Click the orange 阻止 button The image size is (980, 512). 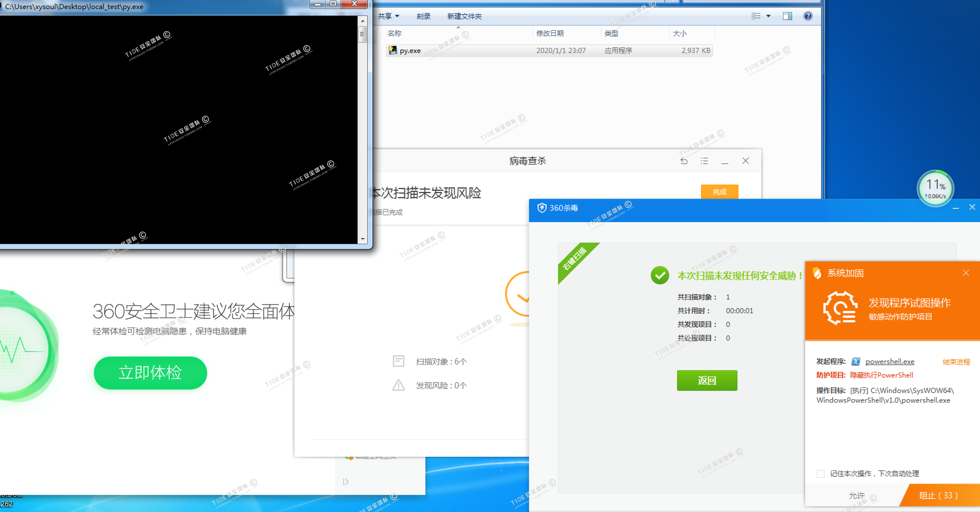point(938,495)
